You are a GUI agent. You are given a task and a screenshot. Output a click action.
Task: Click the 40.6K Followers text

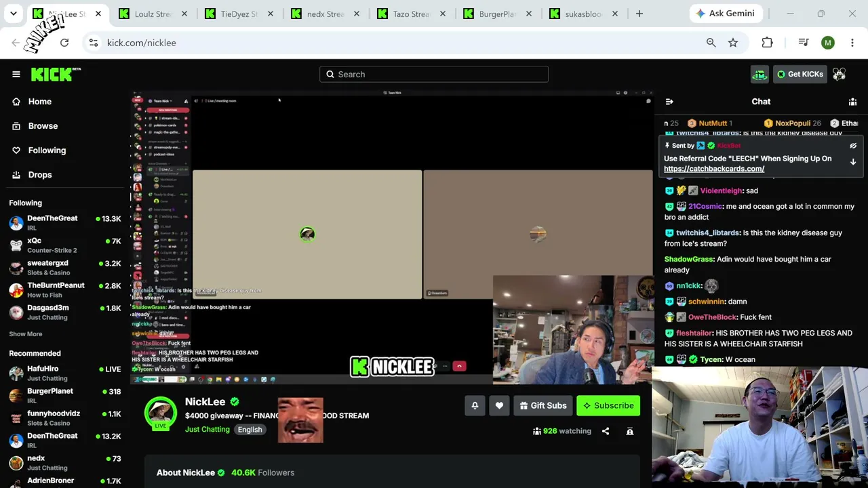point(262,472)
